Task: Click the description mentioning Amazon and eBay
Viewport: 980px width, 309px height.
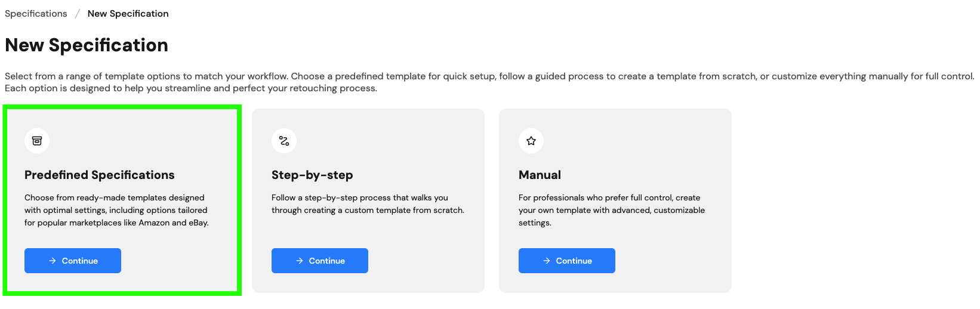Action: 116,210
